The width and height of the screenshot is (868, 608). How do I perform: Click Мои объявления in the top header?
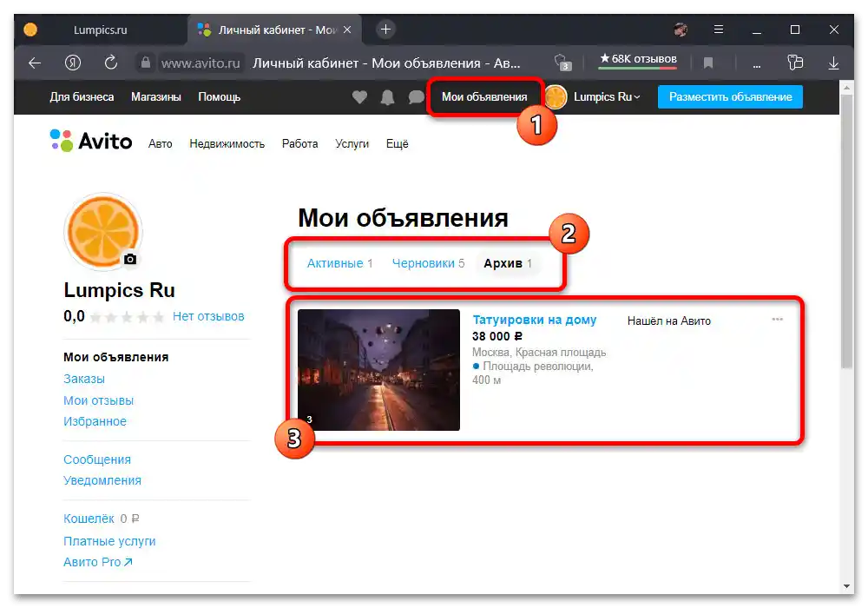484,97
